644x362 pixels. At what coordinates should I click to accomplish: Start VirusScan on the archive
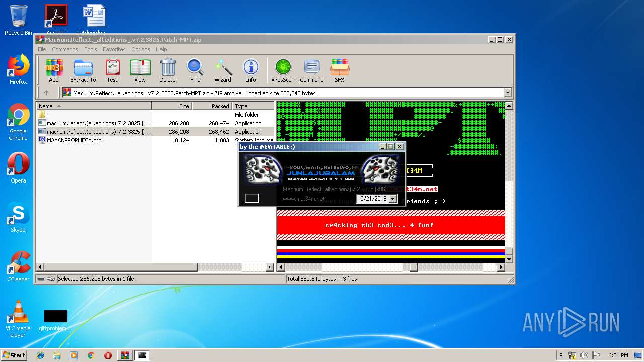[283, 70]
